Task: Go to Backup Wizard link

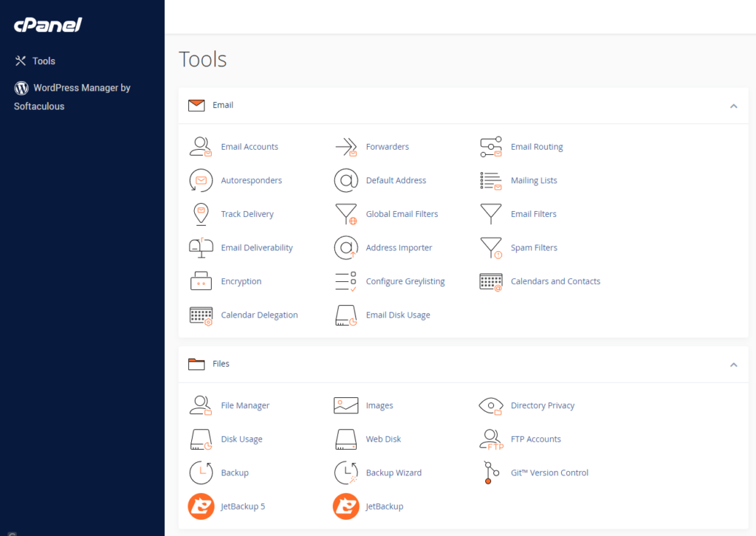Action: click(x=394, y=473)
